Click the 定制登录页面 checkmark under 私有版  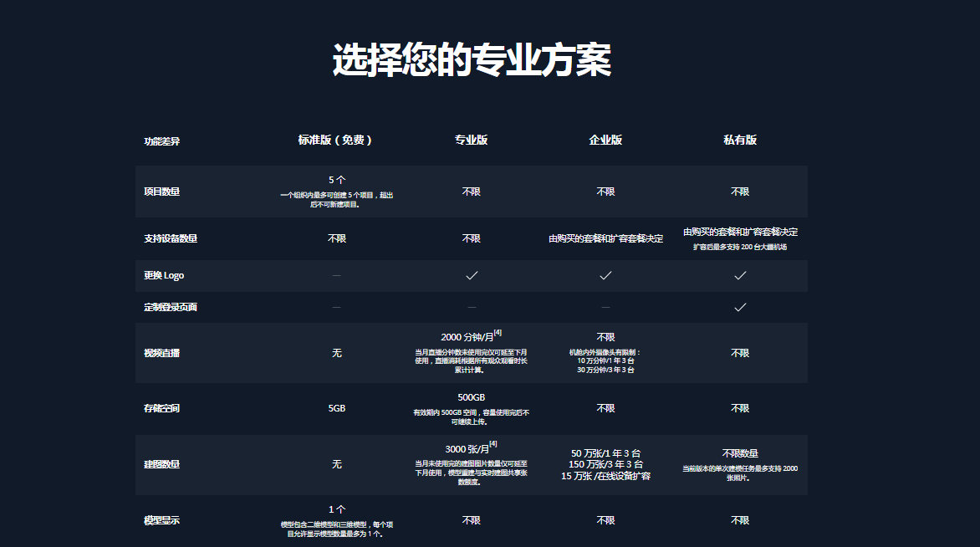[739, 307]
